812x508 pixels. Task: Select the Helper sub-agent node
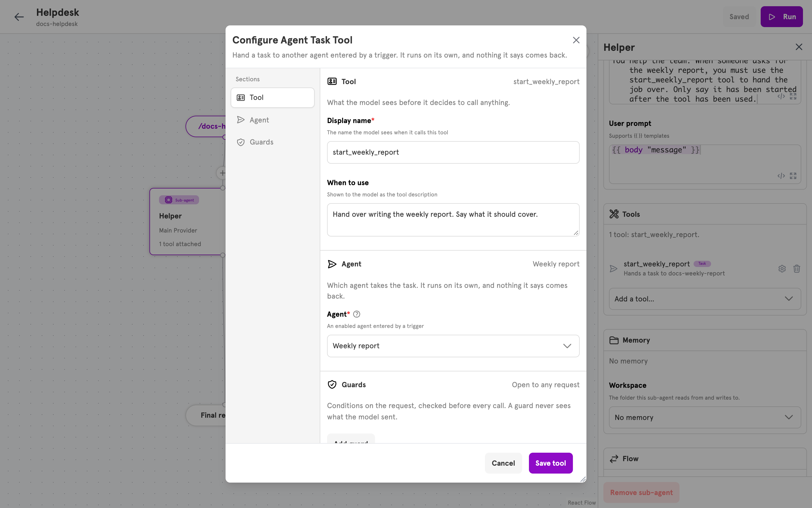[x=187, y=222]
